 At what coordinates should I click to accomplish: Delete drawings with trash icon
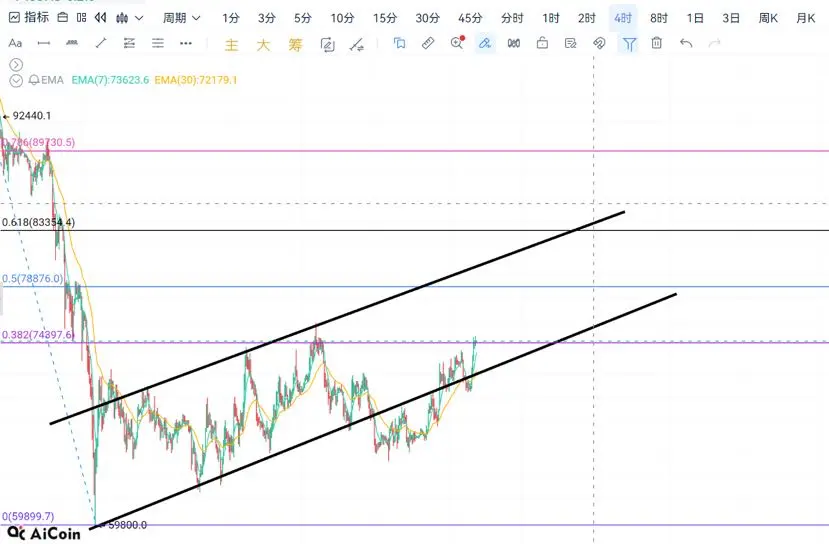click(x=657, y=43)
